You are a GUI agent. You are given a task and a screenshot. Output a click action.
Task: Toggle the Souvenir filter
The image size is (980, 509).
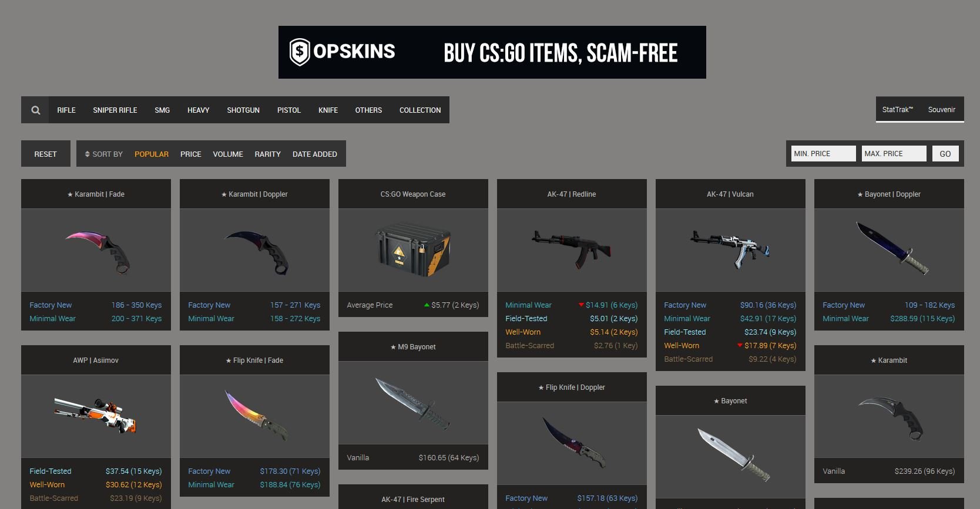point(941,110)
